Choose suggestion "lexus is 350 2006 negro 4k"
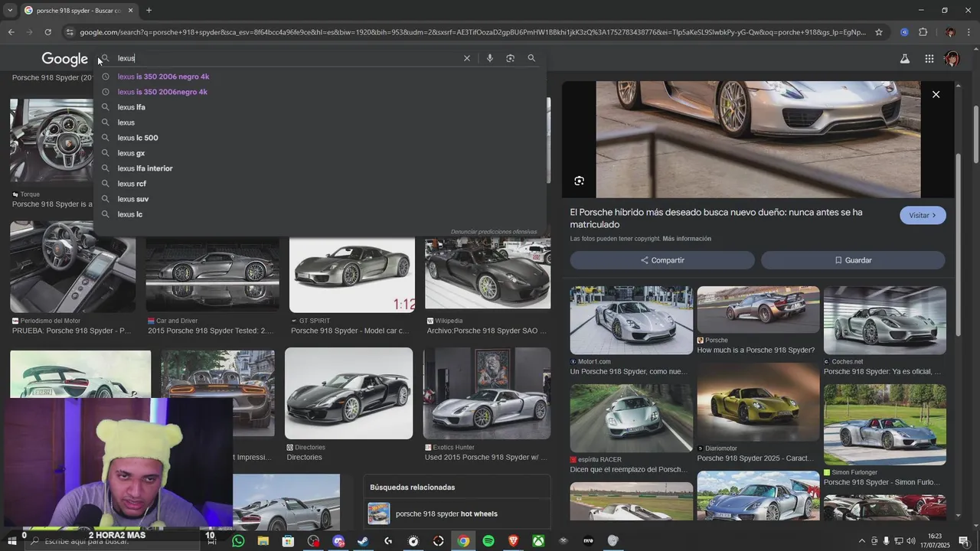The image size is (980, 551). [163, 77]
